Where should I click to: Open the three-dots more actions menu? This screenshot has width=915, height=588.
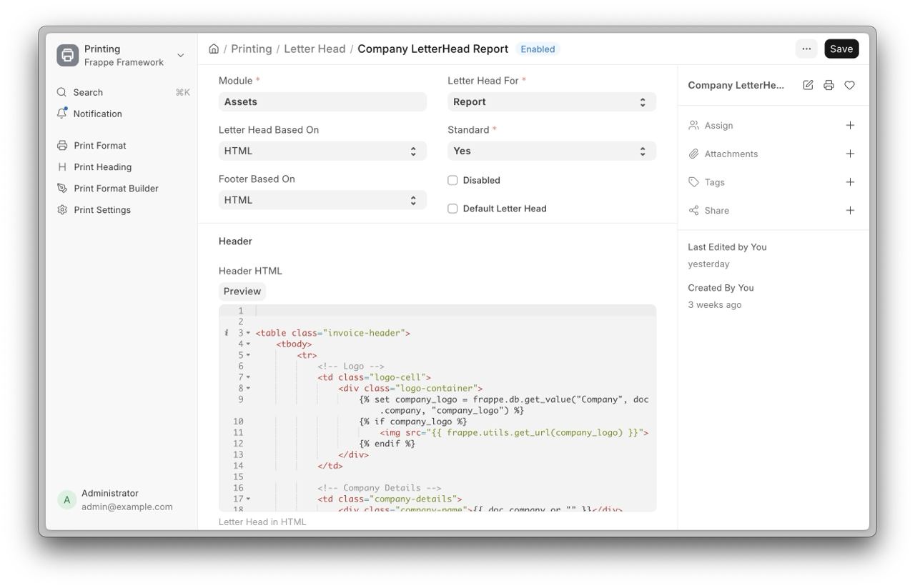click(x=806, y=49)
